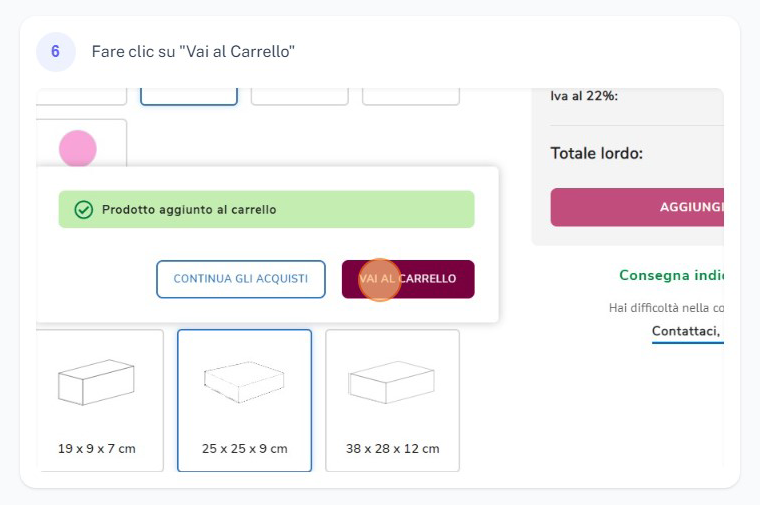Screen dimensions: 760x505
Task: Open the "Contattaci" link
Action: pyautogui.click(x=687, y=331)
